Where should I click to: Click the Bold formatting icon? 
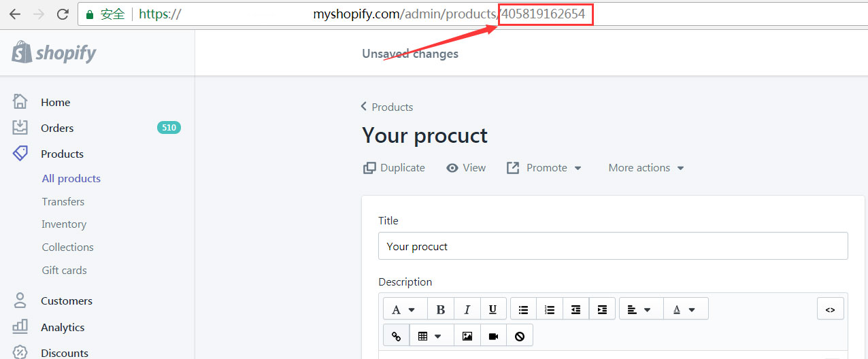[441, 309]
